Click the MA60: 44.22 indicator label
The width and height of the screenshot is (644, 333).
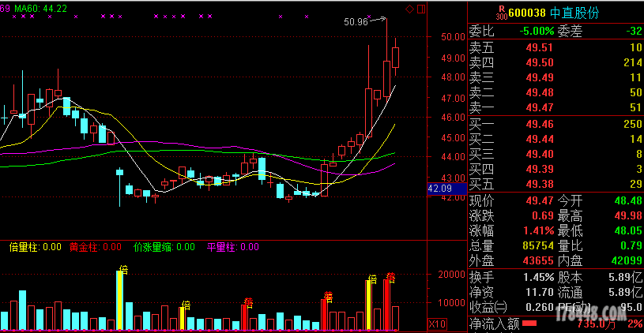(40, 8)
